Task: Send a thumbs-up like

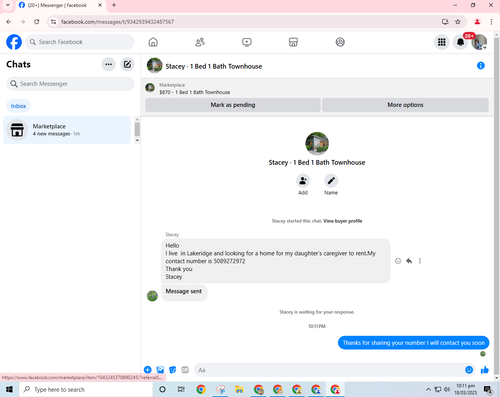Action: (485, 370)
